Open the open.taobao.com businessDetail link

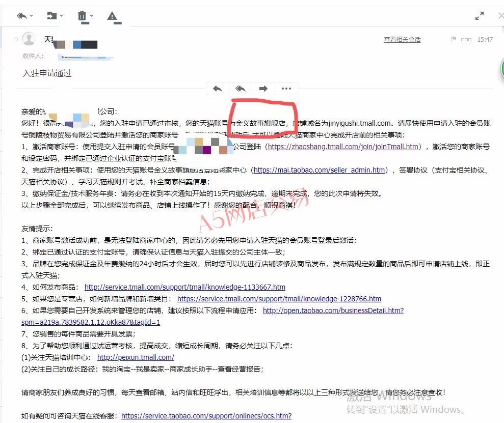click(333, 311)
